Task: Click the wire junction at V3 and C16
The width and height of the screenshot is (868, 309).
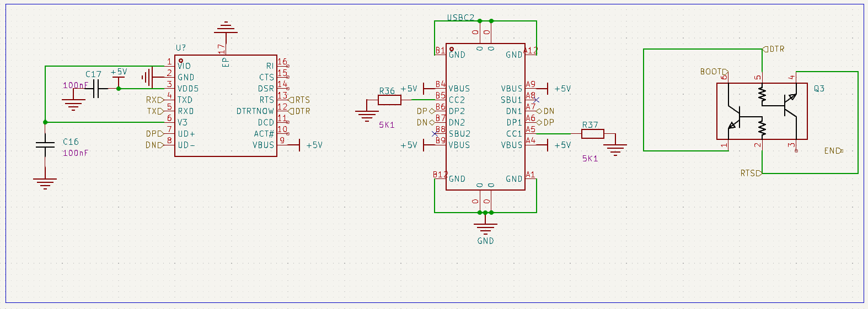Action: coord(45,122)
